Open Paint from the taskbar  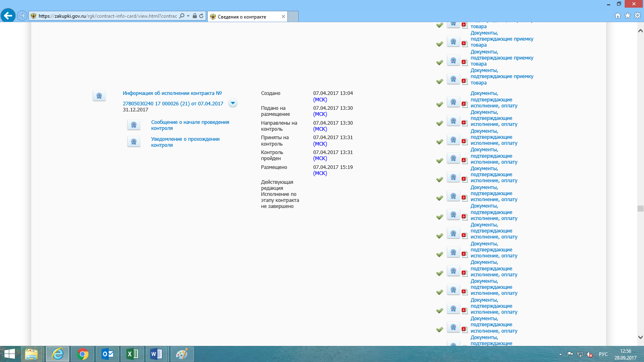(x=182, y=354)
